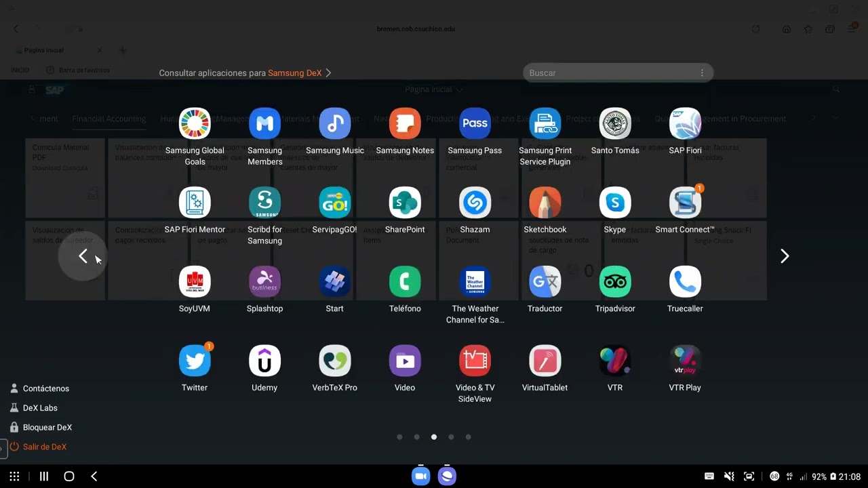
Task: Launch Samsung Pass app
Action: (475, 123)
